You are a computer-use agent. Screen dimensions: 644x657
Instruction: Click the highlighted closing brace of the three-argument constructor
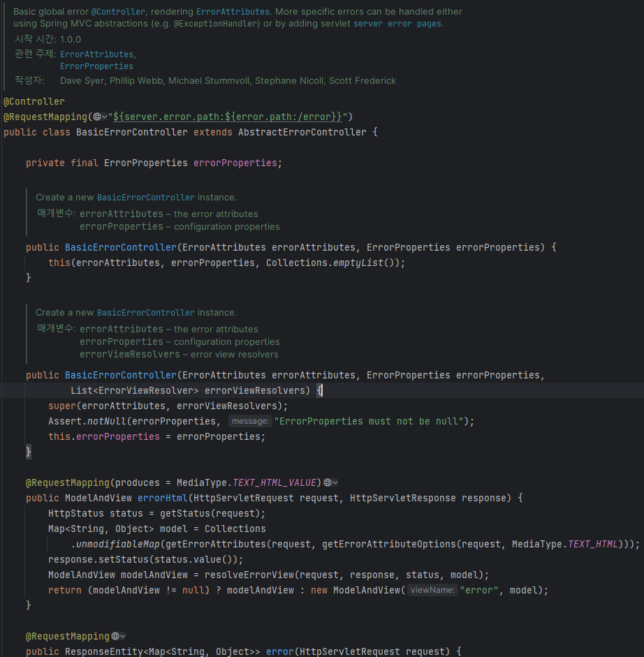(x=29, y=452)
